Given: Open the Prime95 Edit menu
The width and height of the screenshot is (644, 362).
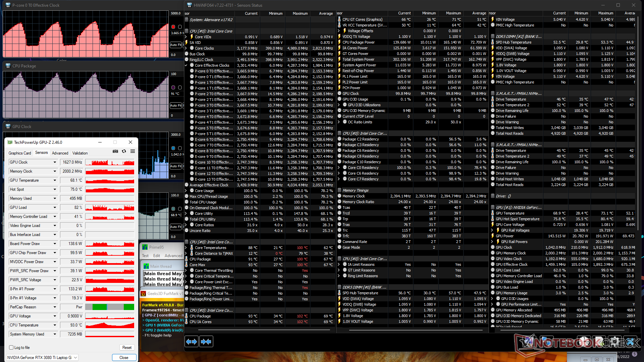Looking at the screenshot, I should (157, 255).
